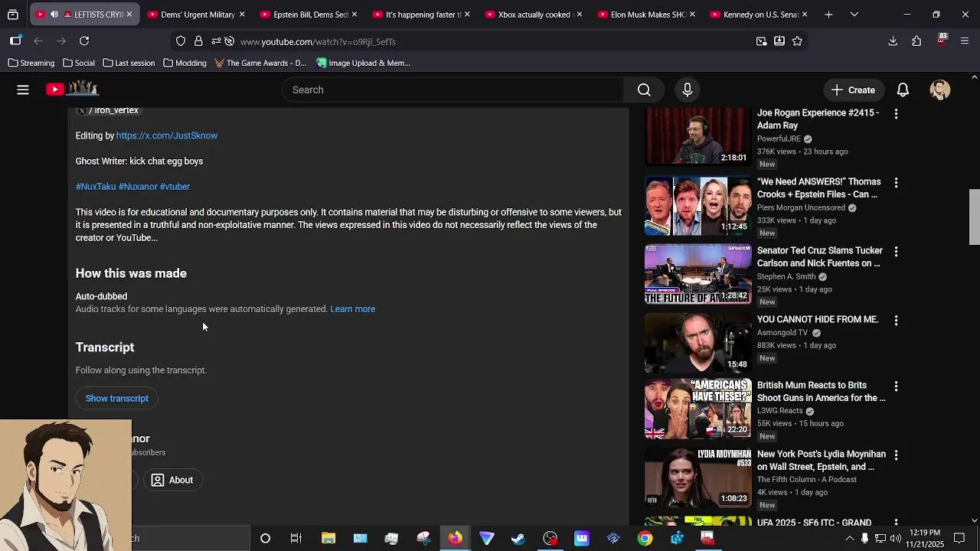Open the Last session bookmarks folder
This screenshot has width=980, height=551.
coord(129,63)
